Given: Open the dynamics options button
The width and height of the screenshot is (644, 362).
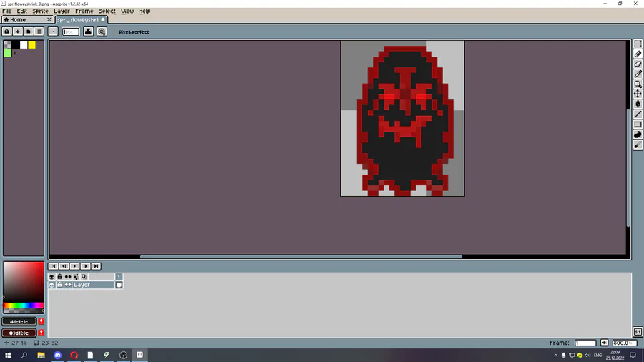Looking at the screenshot, I should pos(102,31).
